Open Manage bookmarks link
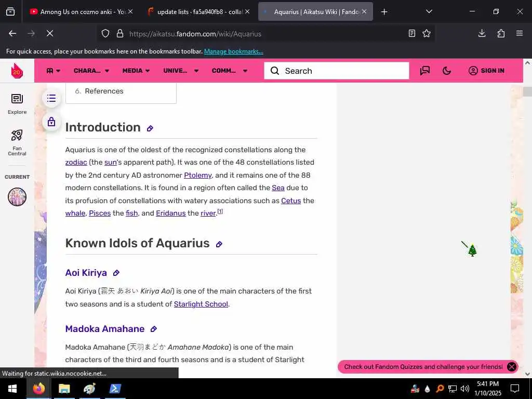This screenshot has width=532, height=399. [233, 51]
